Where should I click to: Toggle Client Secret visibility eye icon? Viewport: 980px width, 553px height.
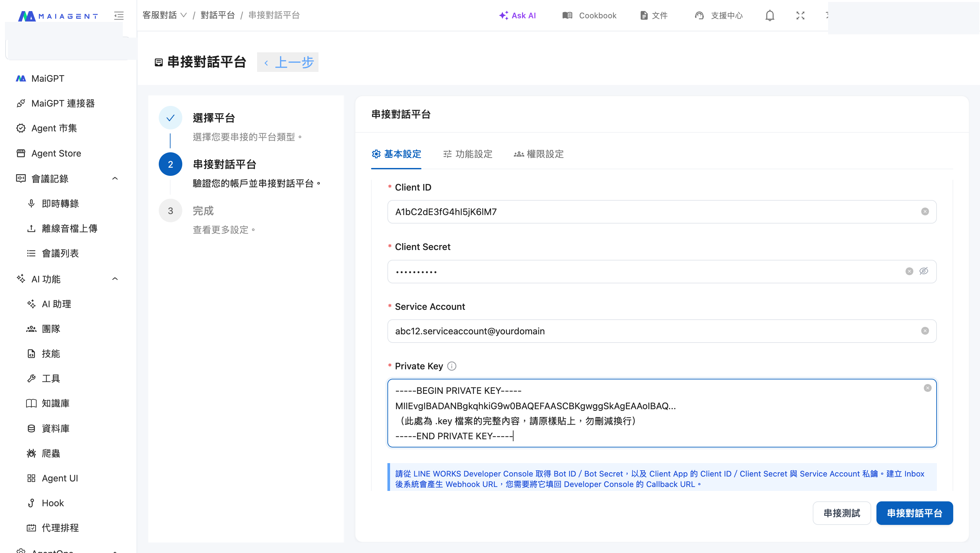924,271
